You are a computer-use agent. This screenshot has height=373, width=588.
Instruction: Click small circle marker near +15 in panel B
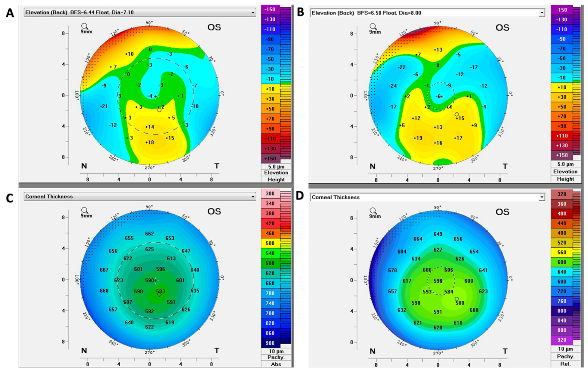pyautogui.click(x=457, y=114)
